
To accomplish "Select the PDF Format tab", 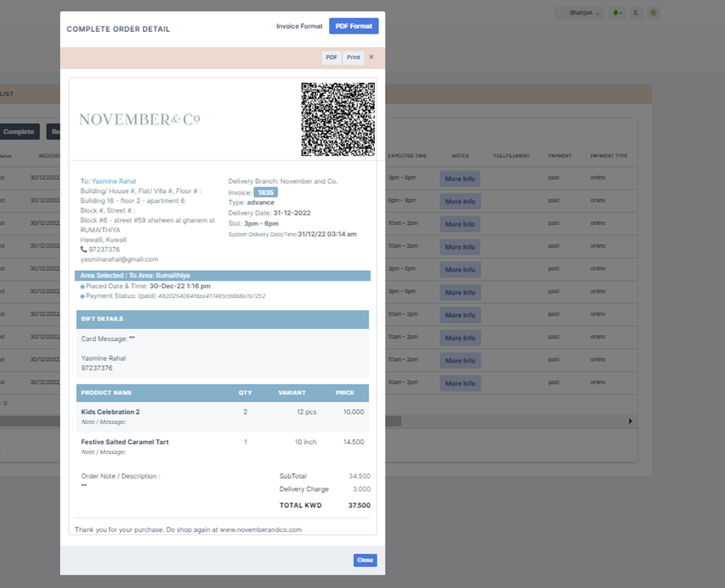I will [354, 26].
